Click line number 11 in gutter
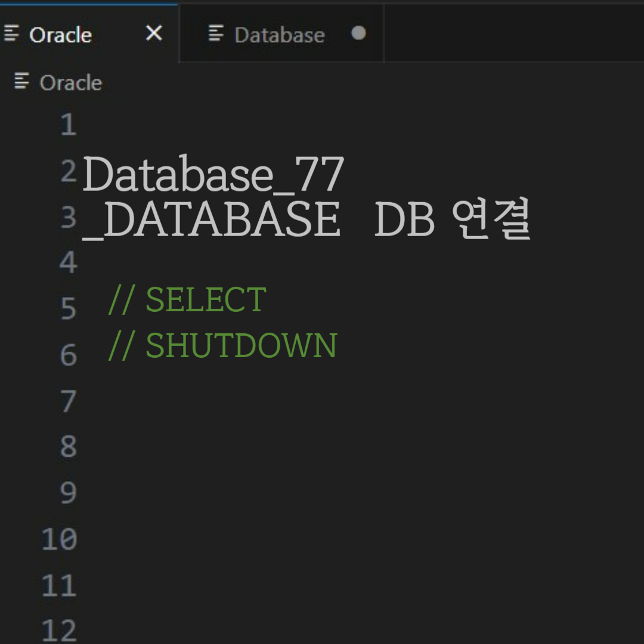This screenshot has height=644, width=644. (x=59, y=586)
